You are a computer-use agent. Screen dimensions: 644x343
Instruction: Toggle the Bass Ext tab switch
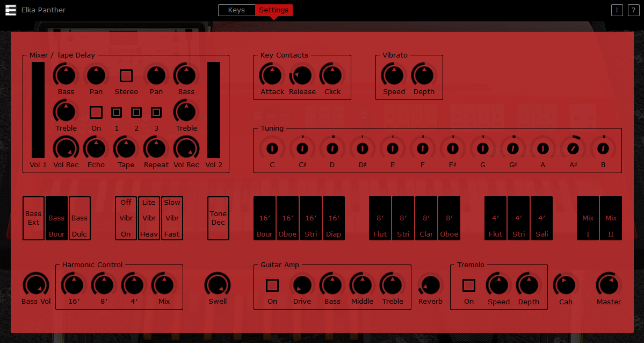[34, 218]
